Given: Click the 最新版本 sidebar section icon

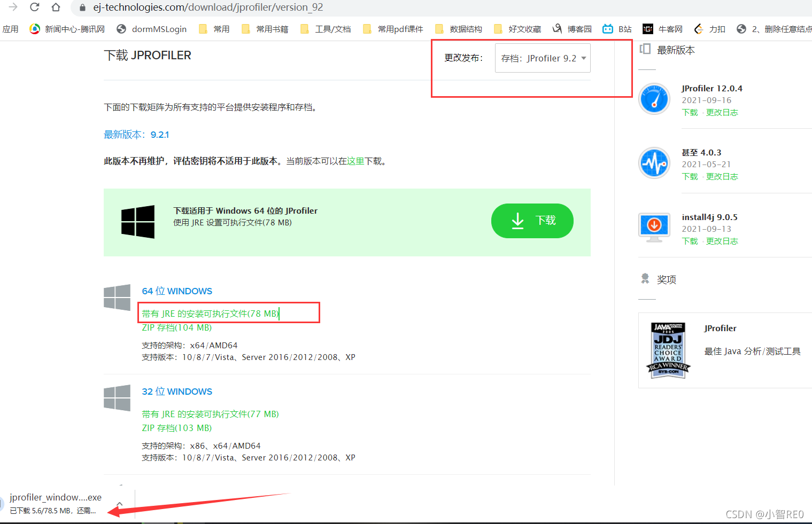Looking at the screenshot, I should tap(645, 49).
